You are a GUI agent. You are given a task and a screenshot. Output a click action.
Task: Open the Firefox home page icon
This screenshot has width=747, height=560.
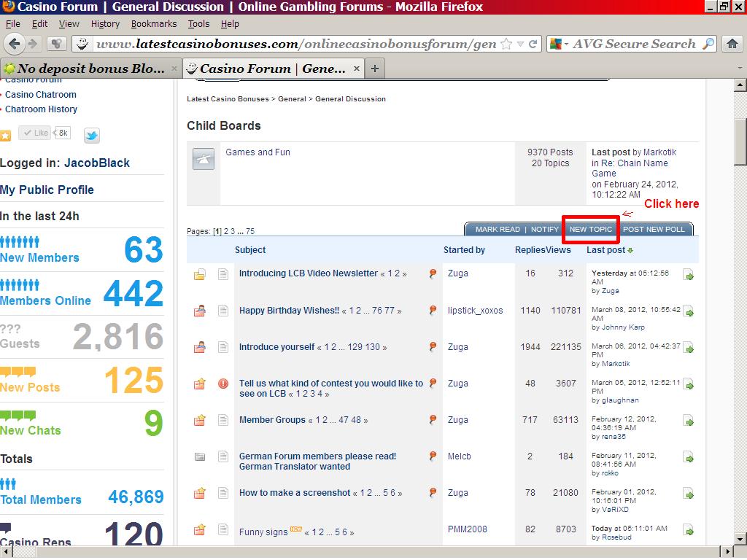click(732, 44)
